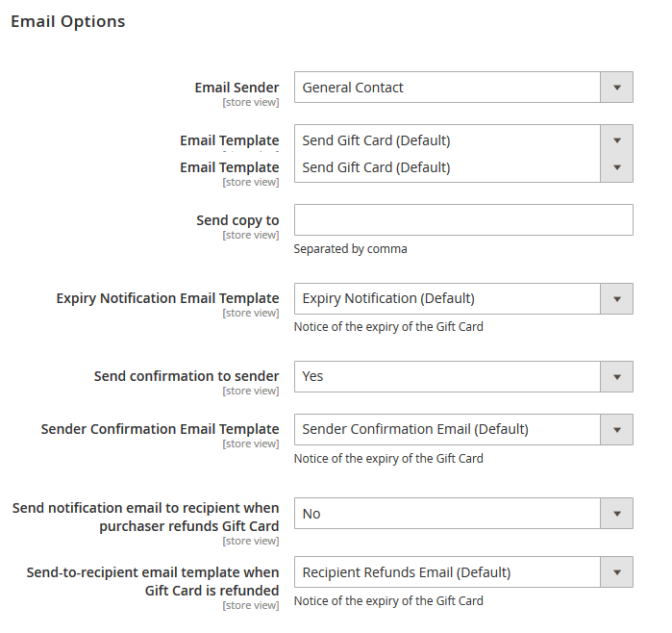Click the "Email Sender" field label
Image resolution: width=672 pixels, height=633 pixels.
tap(236, 88)
